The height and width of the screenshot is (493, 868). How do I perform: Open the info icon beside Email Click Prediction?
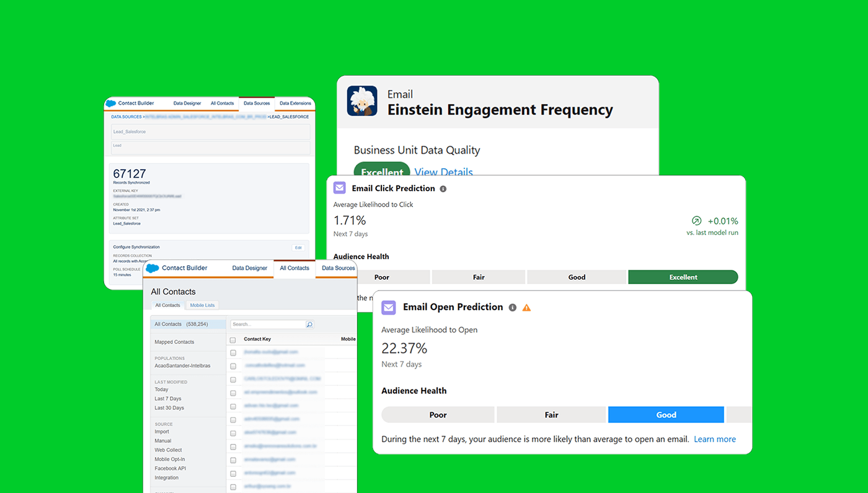pos(443,189)
